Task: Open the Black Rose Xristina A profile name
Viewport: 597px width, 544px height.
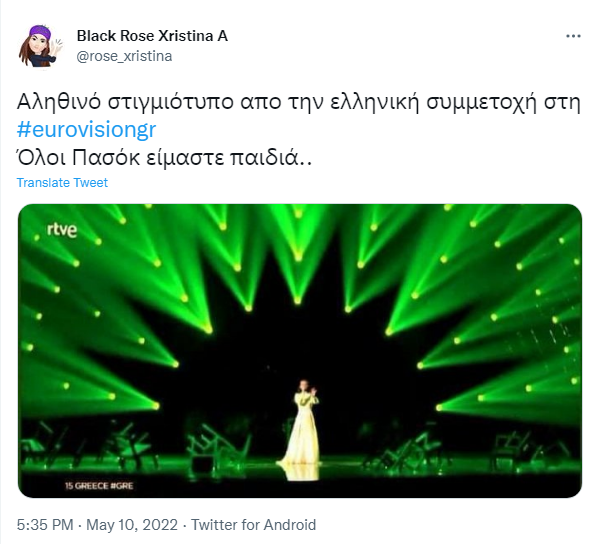Action: coord(152,36)
